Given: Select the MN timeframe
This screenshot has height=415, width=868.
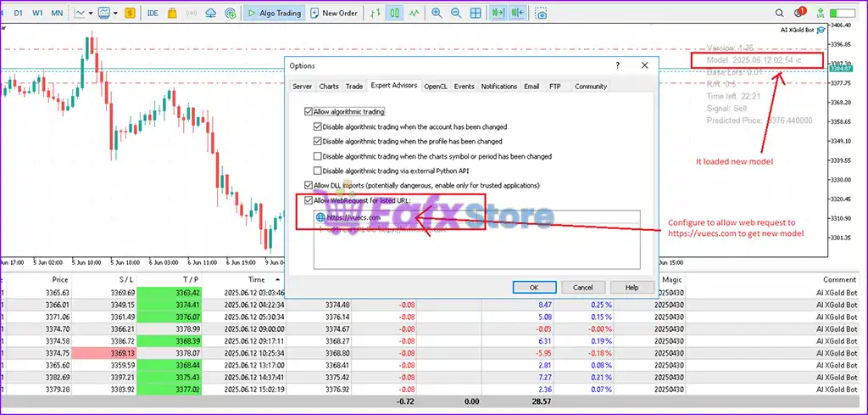Looking at the screenshot, I should click(57, 13).
